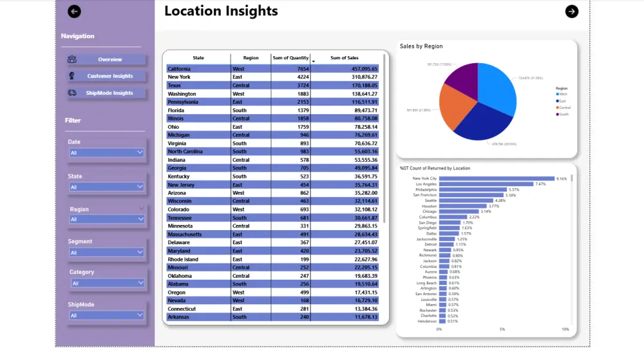Select the New York City bar
Screen dimensions: 644x348
click(x=497, y=179)
